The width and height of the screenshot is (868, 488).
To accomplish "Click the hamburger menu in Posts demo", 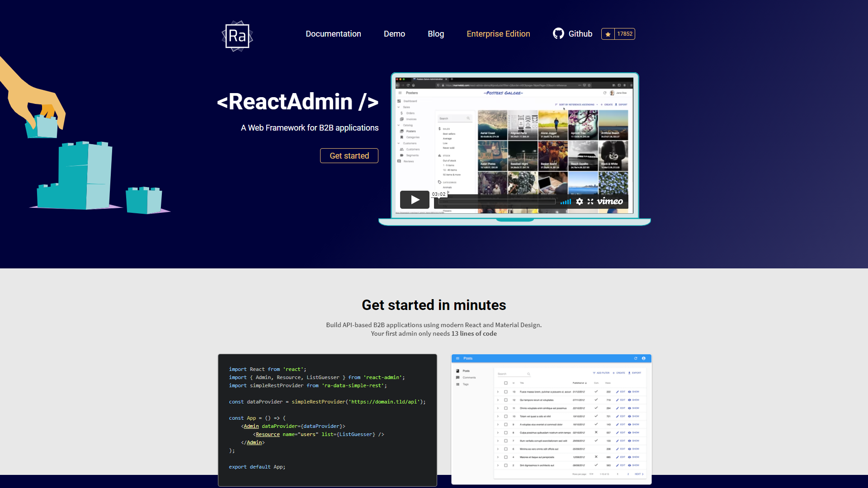I will click(458, 358).
